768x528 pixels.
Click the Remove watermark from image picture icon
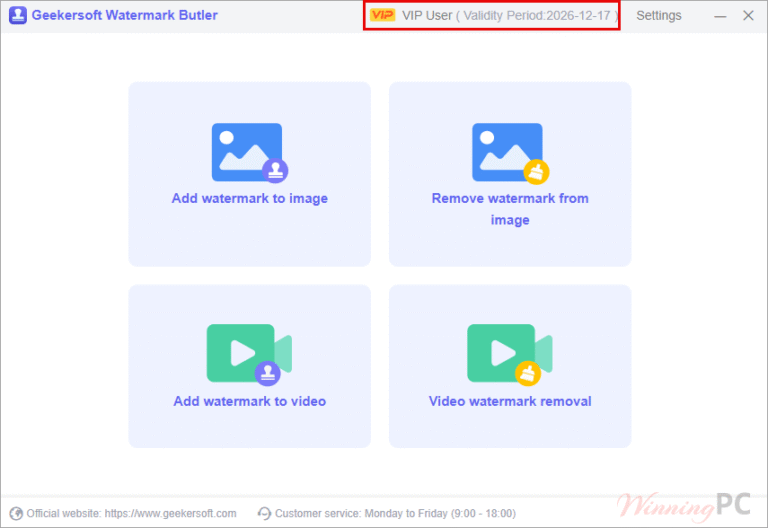[x=510, y=153]
